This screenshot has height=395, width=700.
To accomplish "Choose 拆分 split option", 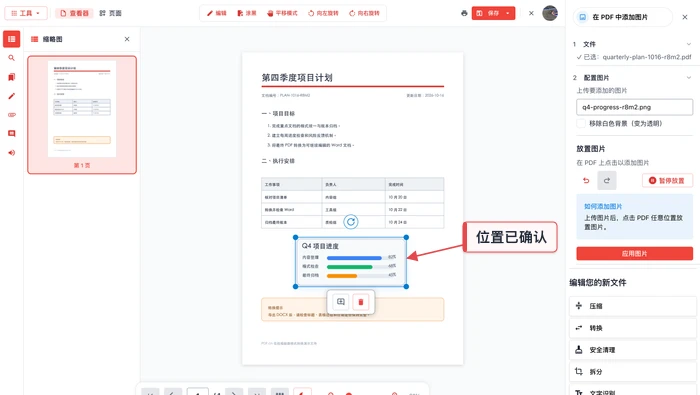I will (633, 372).
